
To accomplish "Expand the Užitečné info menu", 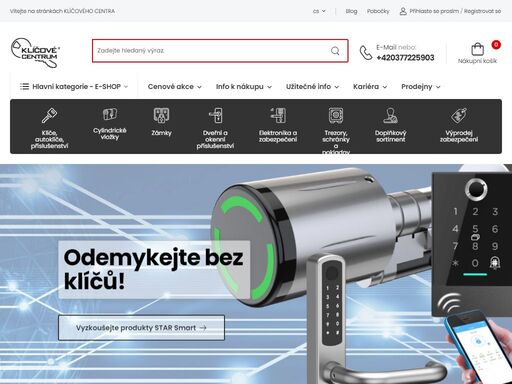I will click(312, 87).
